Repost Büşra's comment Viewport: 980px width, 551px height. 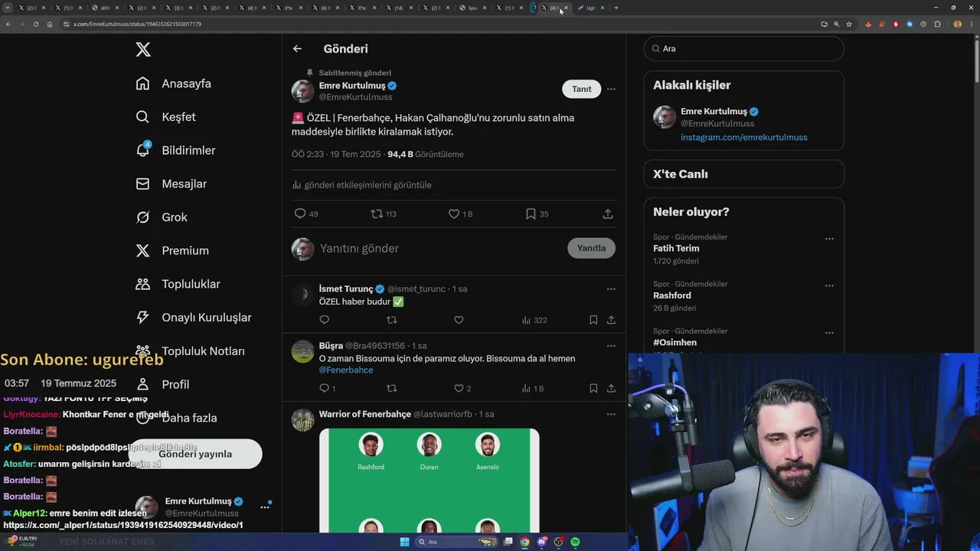tap(392, 389)
